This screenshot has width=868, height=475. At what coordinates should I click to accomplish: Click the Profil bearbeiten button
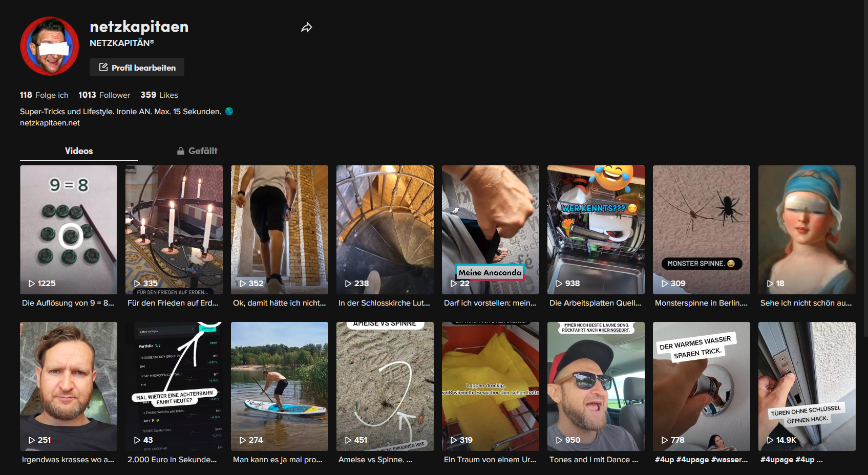point(137,68)
